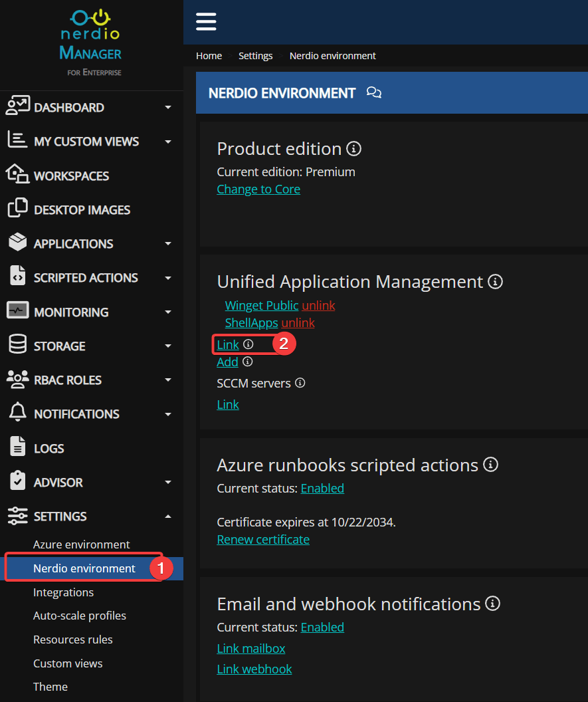
Task: Open the Logs menu item
Action: 49,448
